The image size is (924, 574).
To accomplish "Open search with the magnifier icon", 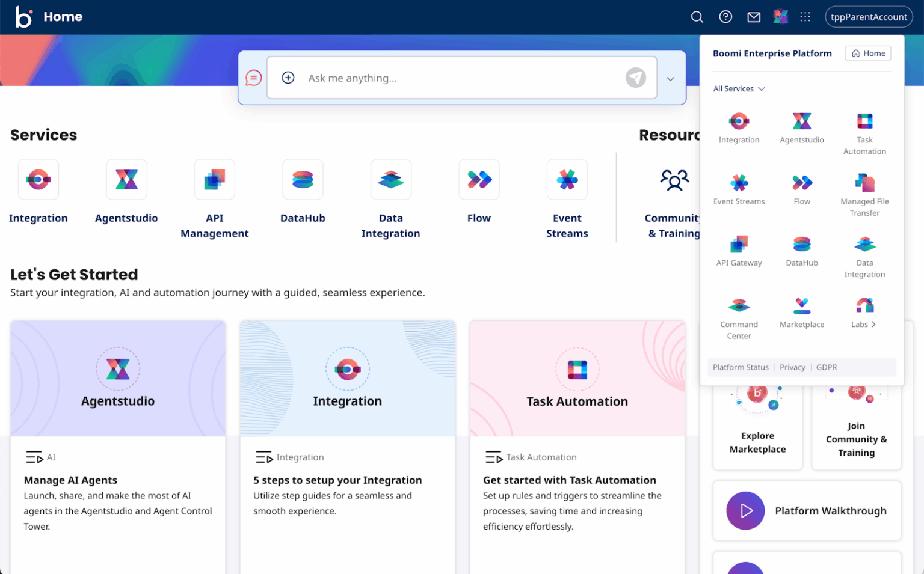I will coord(697,17).
